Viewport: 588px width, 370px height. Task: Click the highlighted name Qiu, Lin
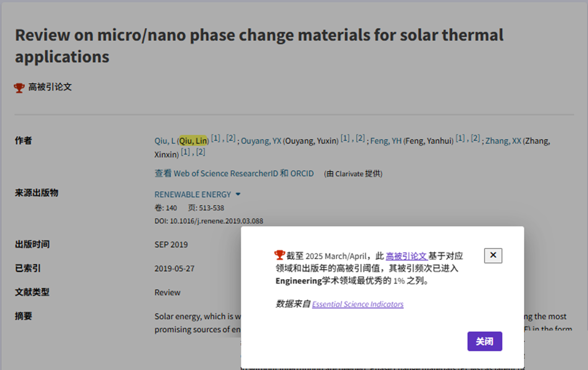(193, 141)
